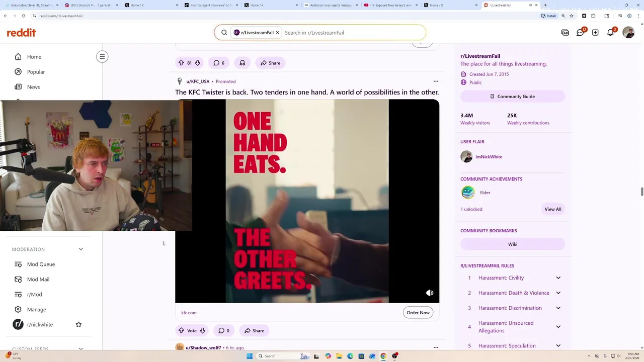Viewport: 644px width, 362px height.
Task: Open the u/KFC_USA profile link
Action: tap(198, 81)
